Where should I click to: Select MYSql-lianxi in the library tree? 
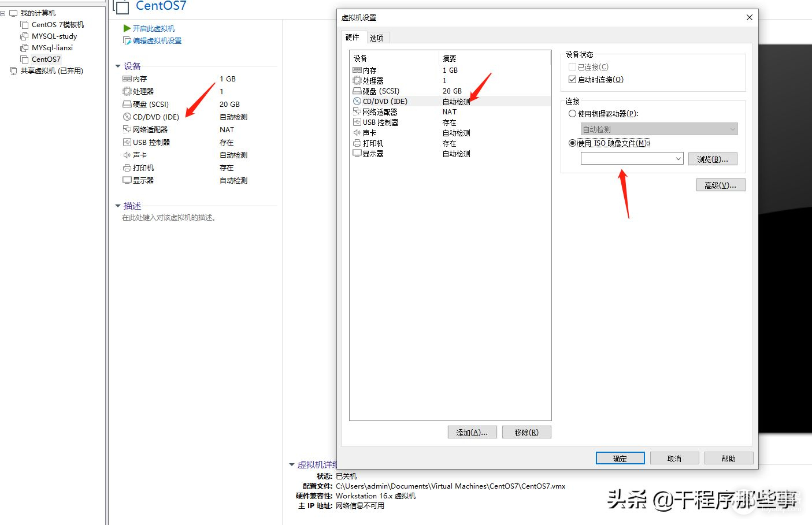52,47
